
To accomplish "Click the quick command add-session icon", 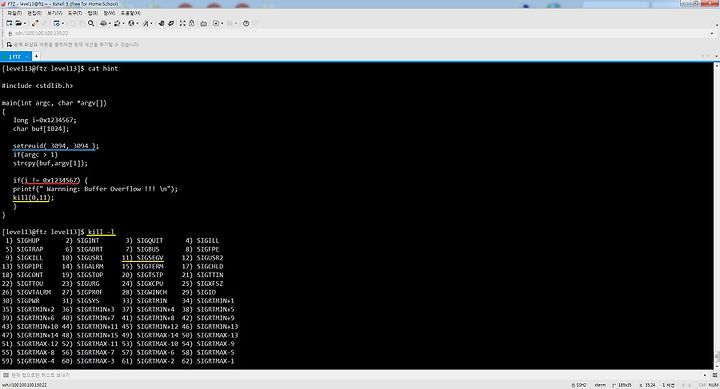I will (x=9, y=45).
